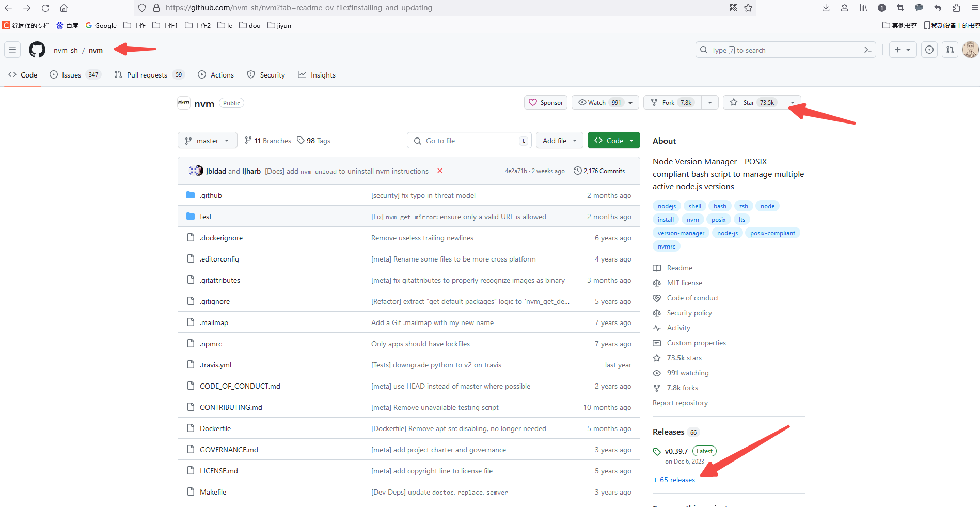Open command palette icon in search bar
Image resolution: width=980 pixels, height=507 pixels.
[867, 50]
